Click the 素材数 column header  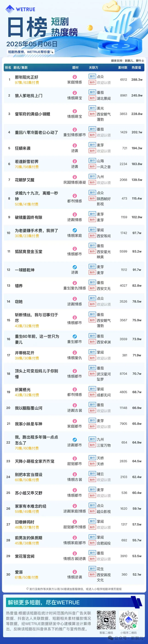point(123,67)
